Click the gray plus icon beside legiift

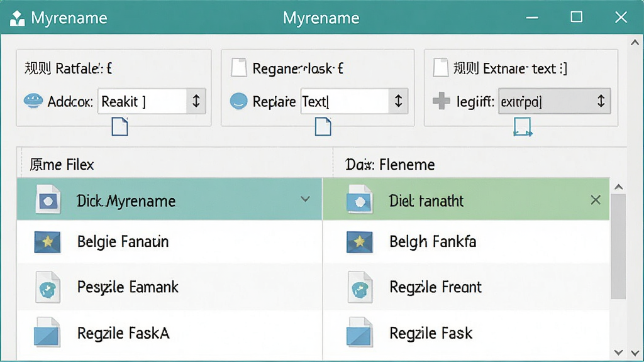click(x=441, y=101)
